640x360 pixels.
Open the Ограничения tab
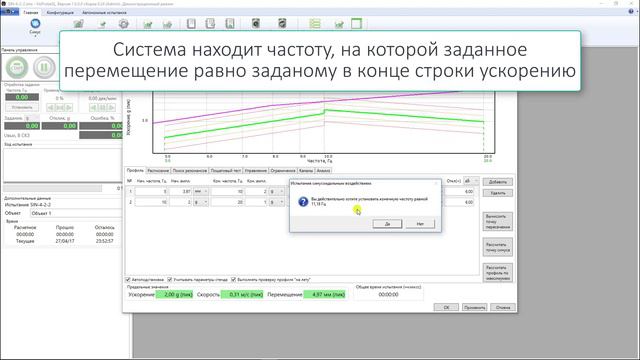coord(283,171)
